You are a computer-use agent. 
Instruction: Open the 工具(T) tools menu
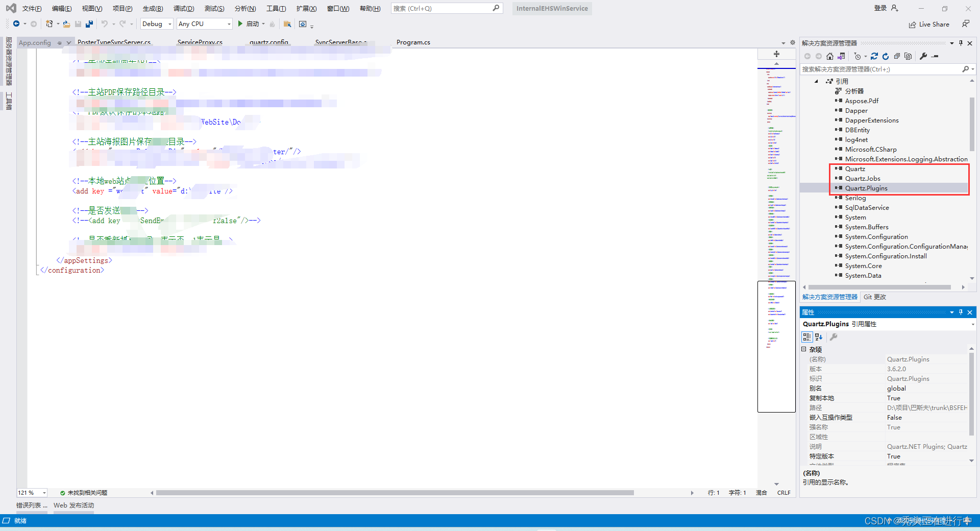276,9
